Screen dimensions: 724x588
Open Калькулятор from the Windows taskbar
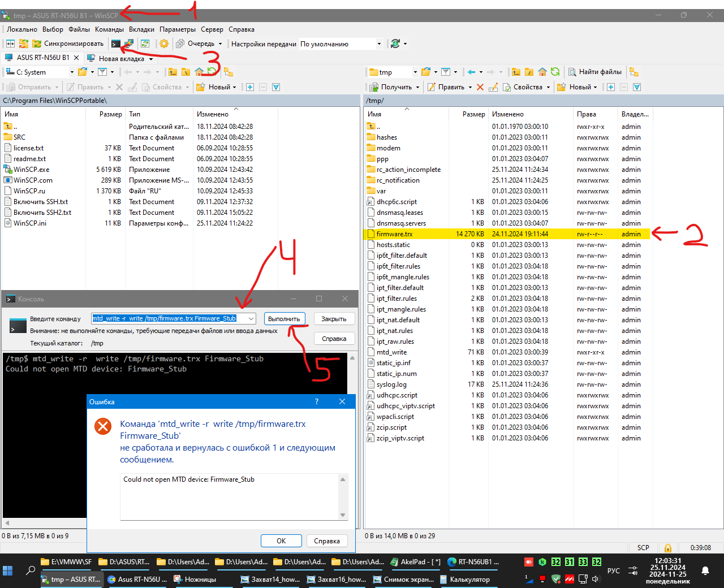tap(469, 580)
